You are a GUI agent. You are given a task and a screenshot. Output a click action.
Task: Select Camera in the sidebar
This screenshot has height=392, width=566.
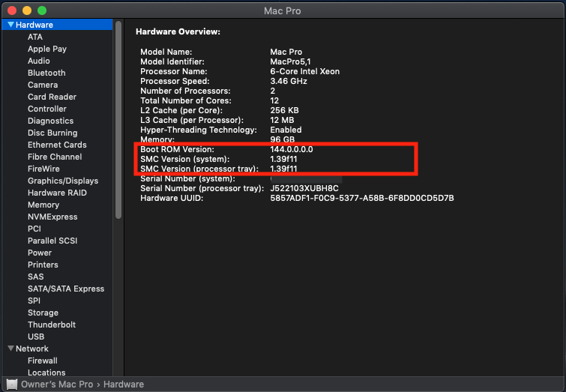tap(43, 85)
